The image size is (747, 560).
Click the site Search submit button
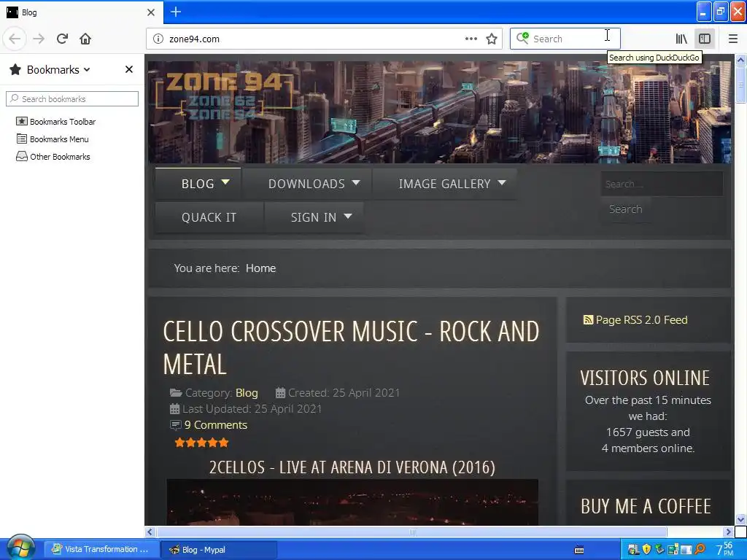pos(625,209)
